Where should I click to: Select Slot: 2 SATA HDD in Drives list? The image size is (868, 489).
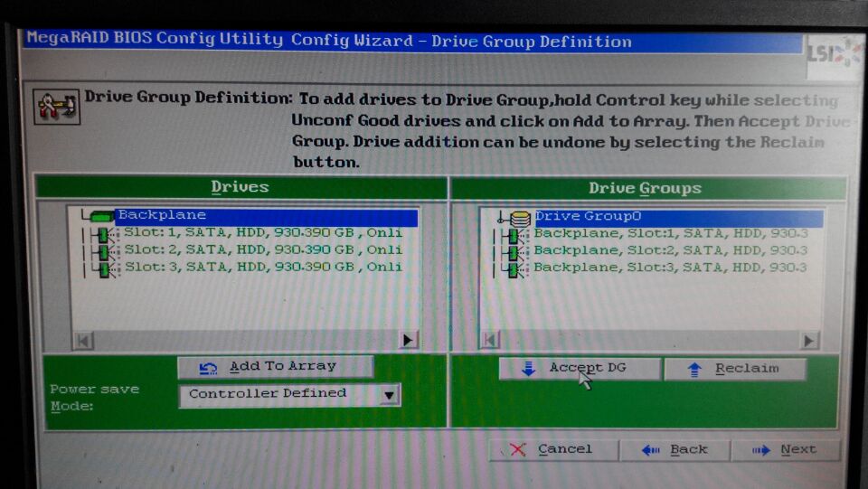coord(262,250)
